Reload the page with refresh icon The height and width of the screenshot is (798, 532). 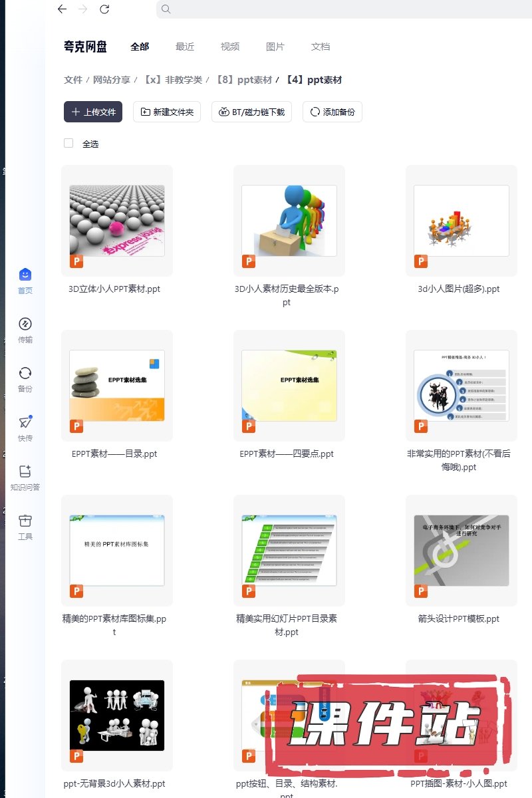pyautogui.click(x=104, y=9)
